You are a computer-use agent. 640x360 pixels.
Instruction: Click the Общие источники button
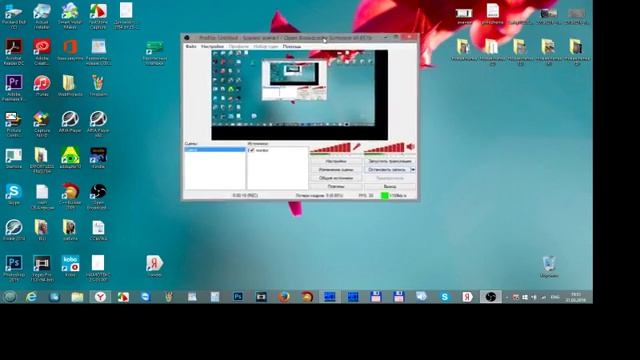(336, 178)
